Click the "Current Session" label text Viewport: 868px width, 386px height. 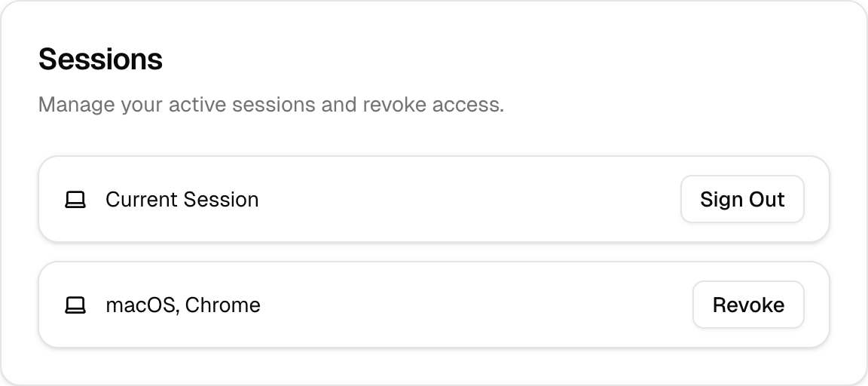pyautogui.click(x=182, y=200)
